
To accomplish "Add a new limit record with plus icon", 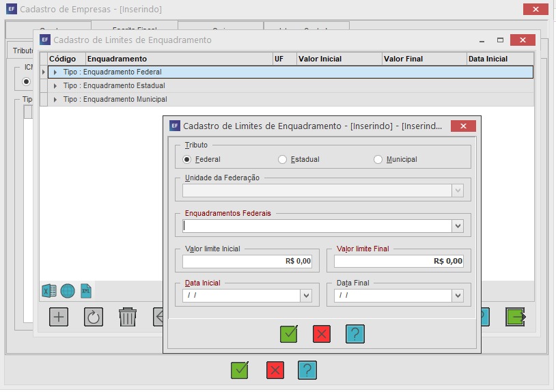I will click(x=59, y=317).
